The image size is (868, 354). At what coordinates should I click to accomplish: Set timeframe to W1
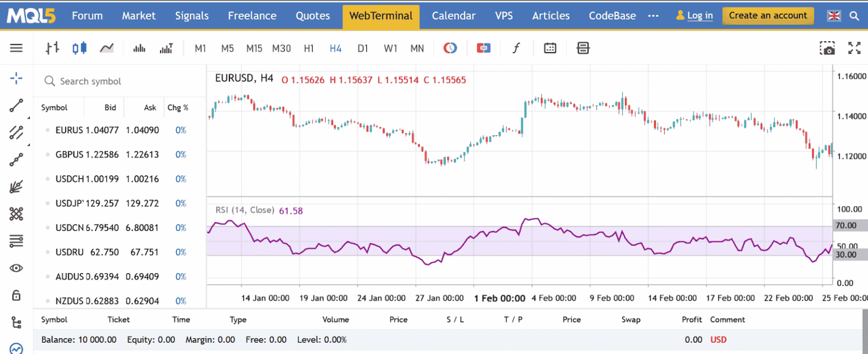(x=390, y=49)
